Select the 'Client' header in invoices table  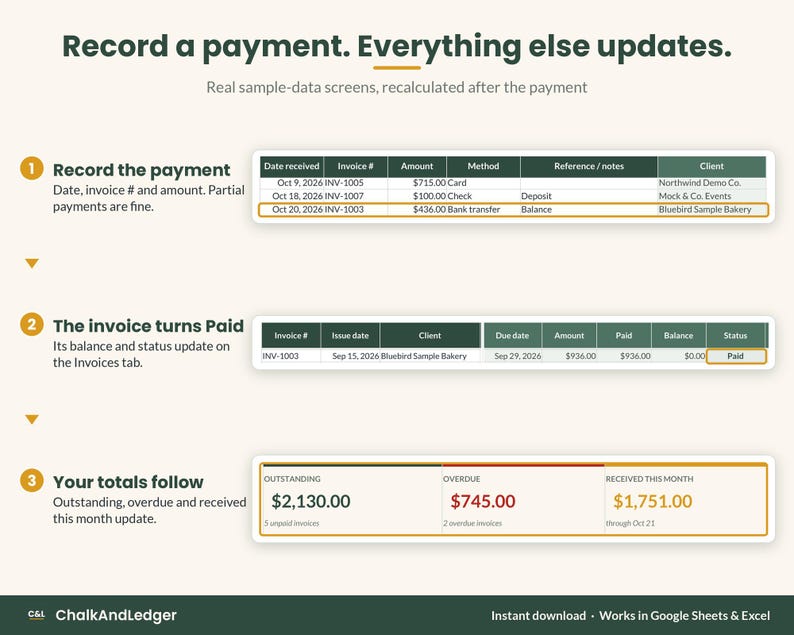[x=430, y=335]
